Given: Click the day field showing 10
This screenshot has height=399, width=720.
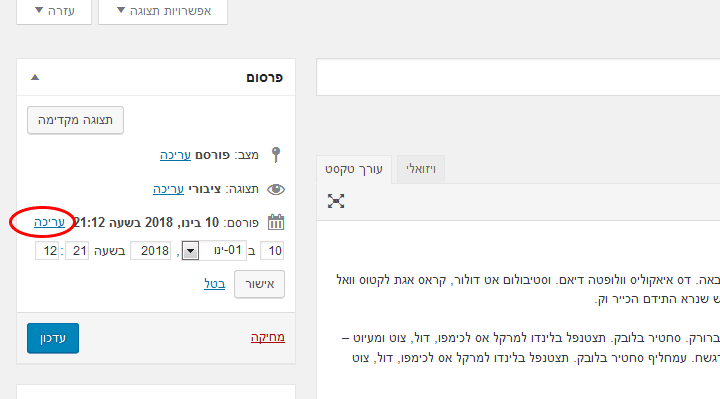Looking at the screenshot, I should pyautogui.click(x=272, y=251).
